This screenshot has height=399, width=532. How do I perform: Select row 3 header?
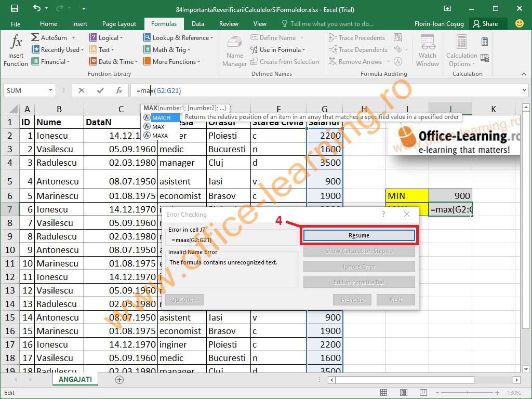tap(10, 149)
